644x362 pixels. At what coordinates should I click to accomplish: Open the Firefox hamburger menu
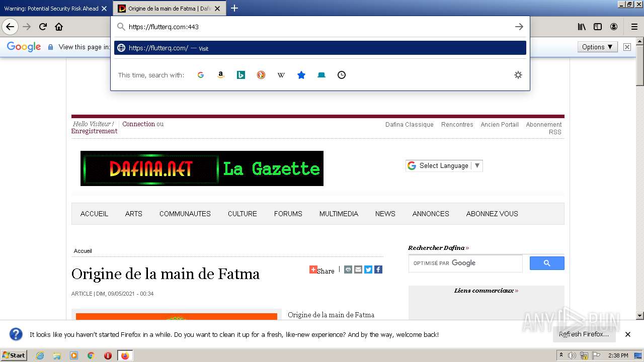pos(634,27)
